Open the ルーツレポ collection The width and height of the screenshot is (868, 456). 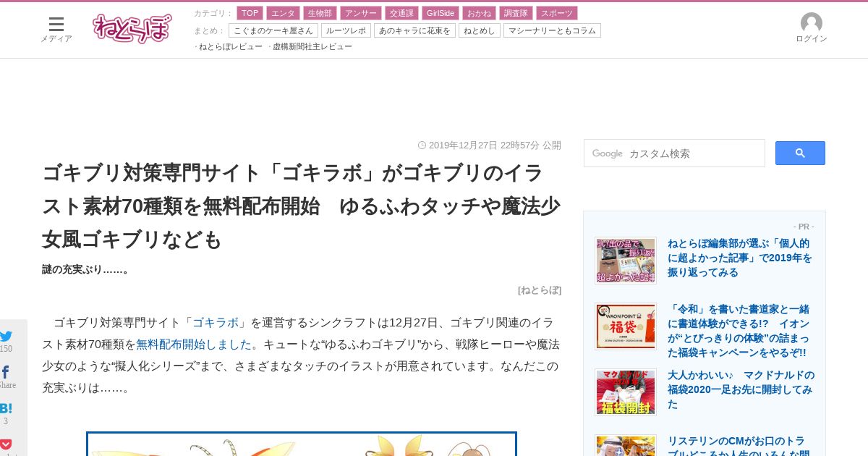(346, 30)
